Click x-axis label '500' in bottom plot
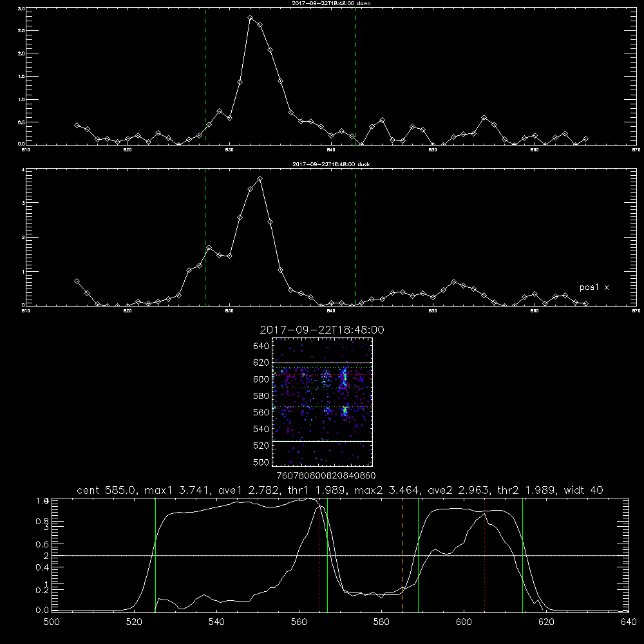The image size is (644, 644). (x=52, y=622)
